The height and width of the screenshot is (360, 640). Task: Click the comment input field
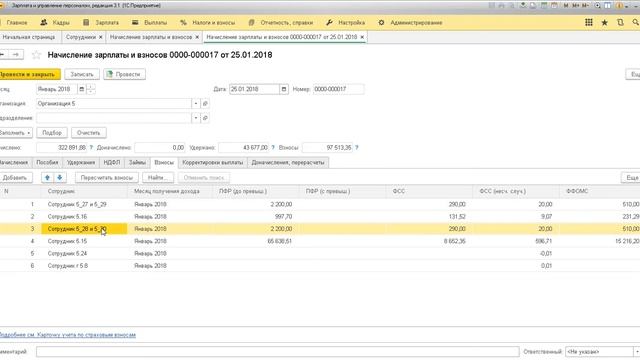(x=278, y=351)
